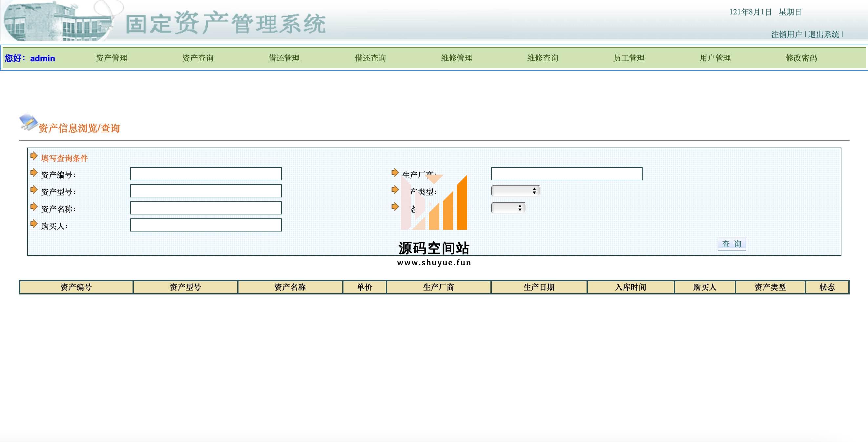Open the 资产类型 dropdown in query form
This screenshot has width=868, height=442.
(x=515, y=191)
